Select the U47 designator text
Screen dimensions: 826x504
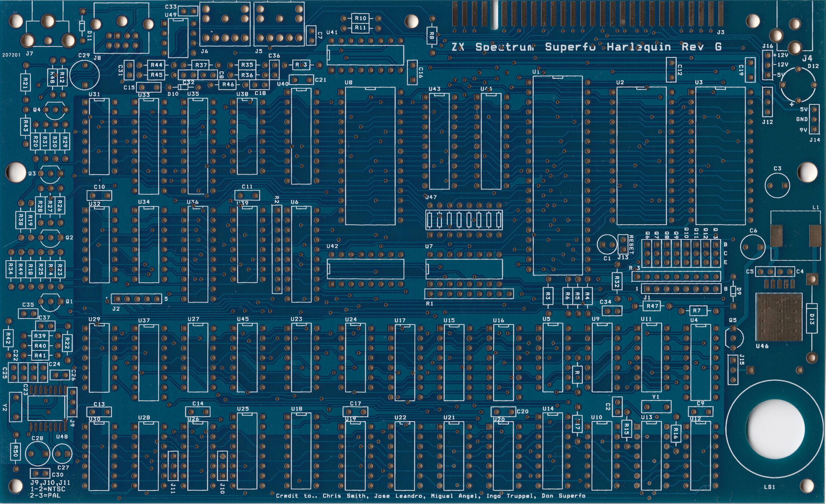[x=431, y=197]
